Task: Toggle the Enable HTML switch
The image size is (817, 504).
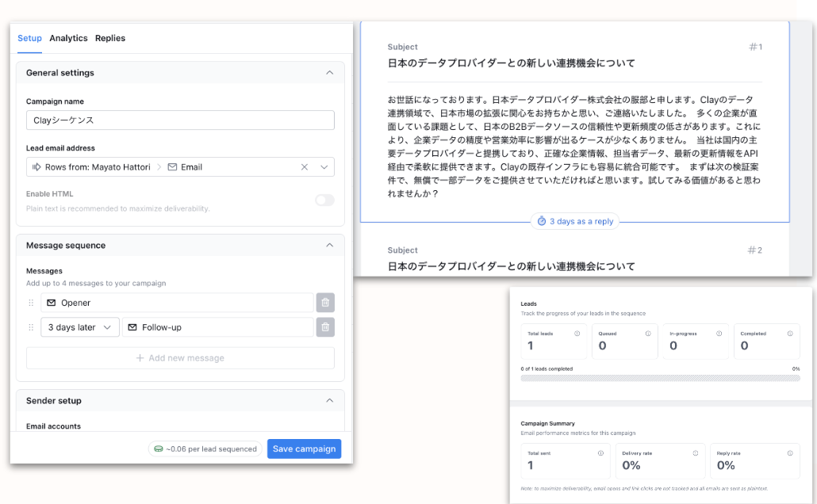Action: (x=324, y=200)
